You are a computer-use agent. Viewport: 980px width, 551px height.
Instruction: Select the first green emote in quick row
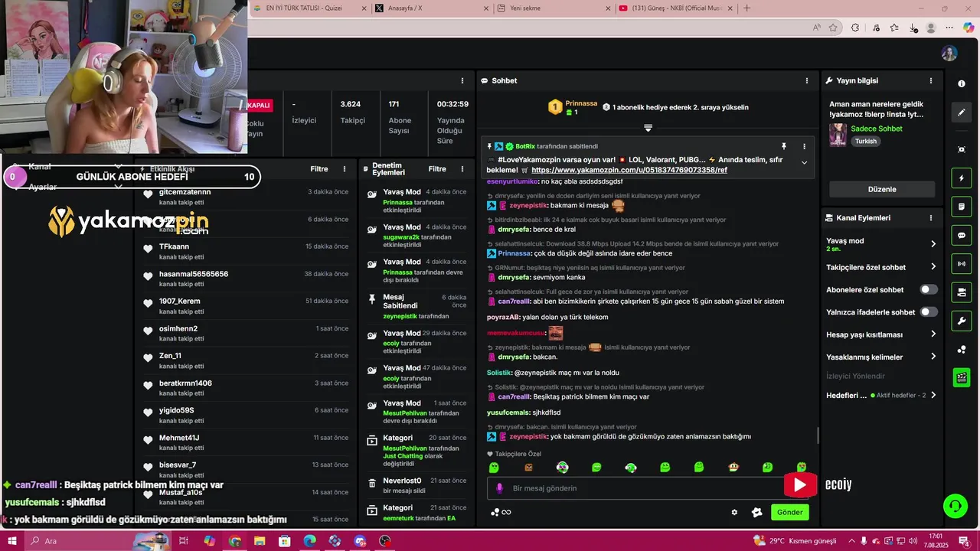pyautogui.click(x=494, y=468)
